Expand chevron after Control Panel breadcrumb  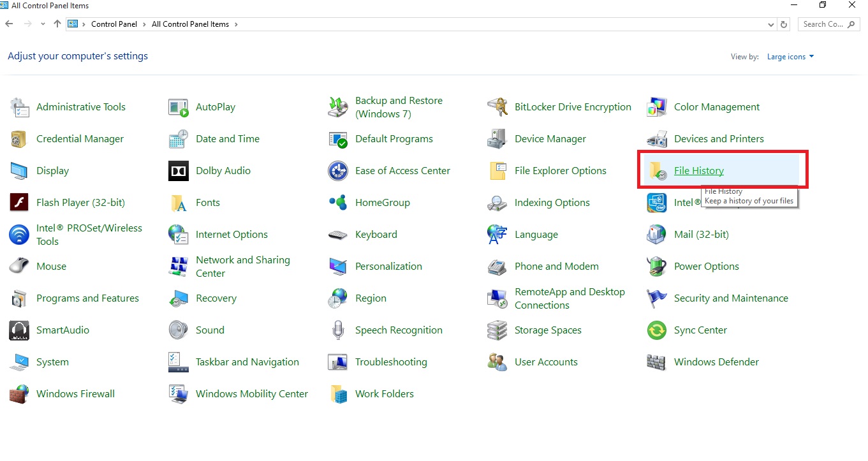144,24
